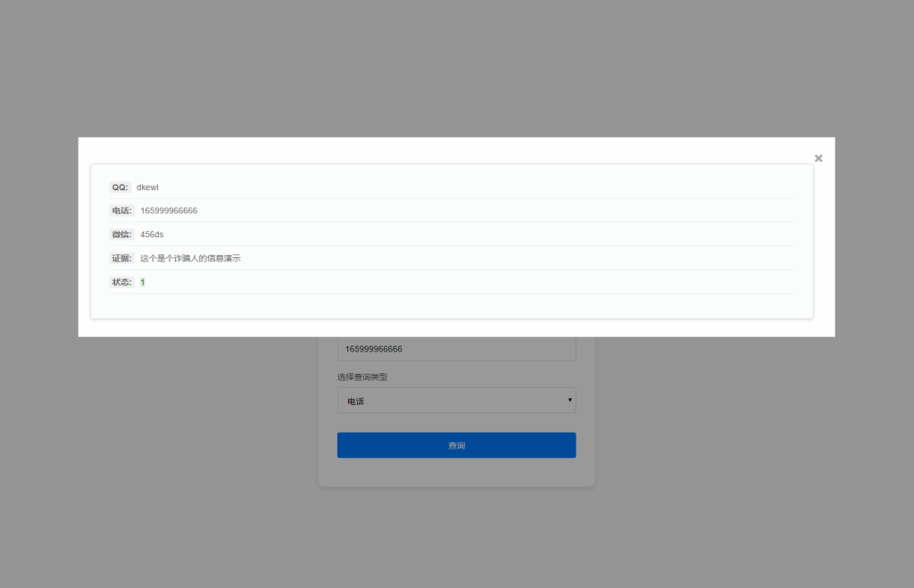Viewport: 914px width, 588px height.
Task: Click the WeChat value 456ds
Action: pos(152,235)
